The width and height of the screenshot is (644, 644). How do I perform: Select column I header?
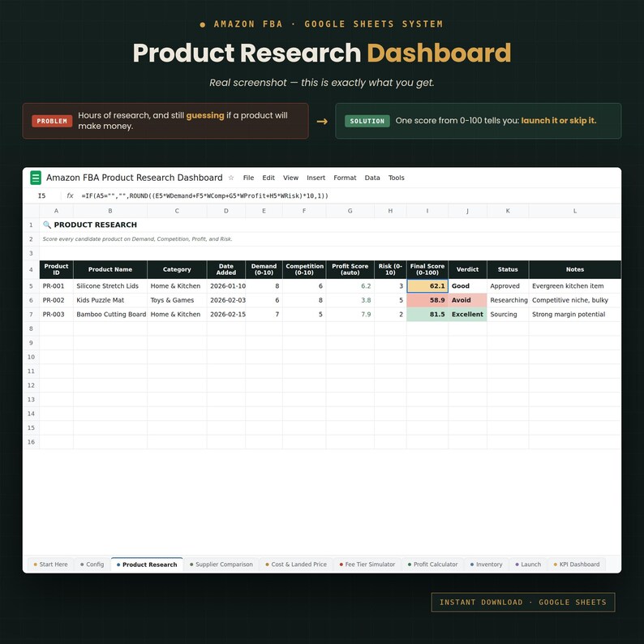(x=427, y=211)
